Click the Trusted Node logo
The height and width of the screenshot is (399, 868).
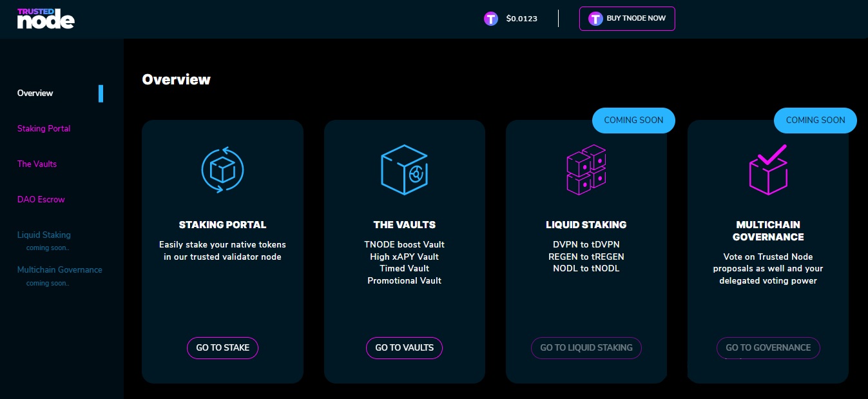[x=46, y=18]
